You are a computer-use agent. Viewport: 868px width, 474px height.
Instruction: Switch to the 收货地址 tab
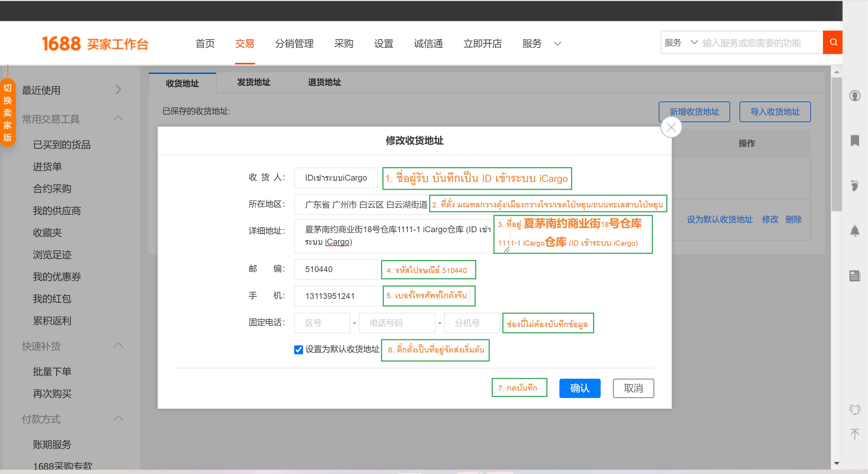click(x=182, y=83)
